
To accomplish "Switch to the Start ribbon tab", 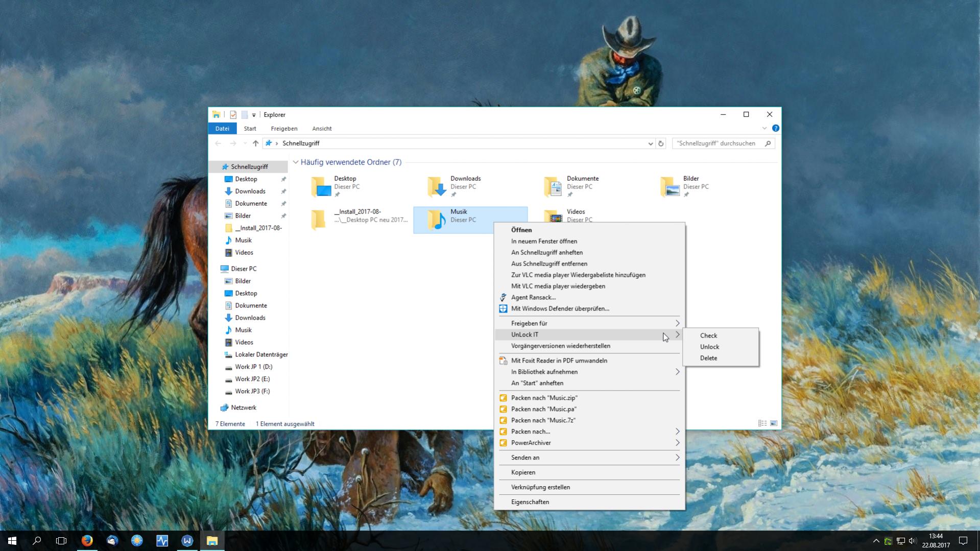I will tap(250, 129).
